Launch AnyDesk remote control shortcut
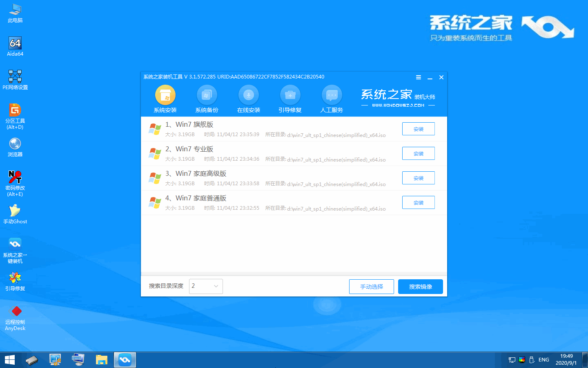Screen dimensions: 588x368 (x=15, y=312)
